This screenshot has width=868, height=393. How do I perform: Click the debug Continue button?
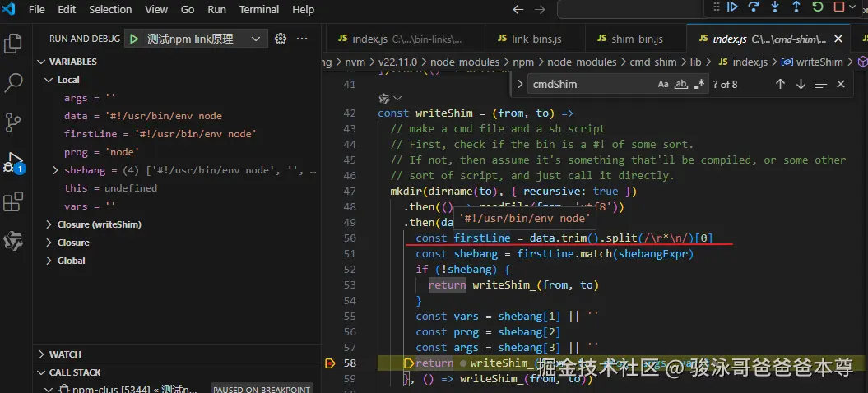pyautogui.click(x=732, y=7)
